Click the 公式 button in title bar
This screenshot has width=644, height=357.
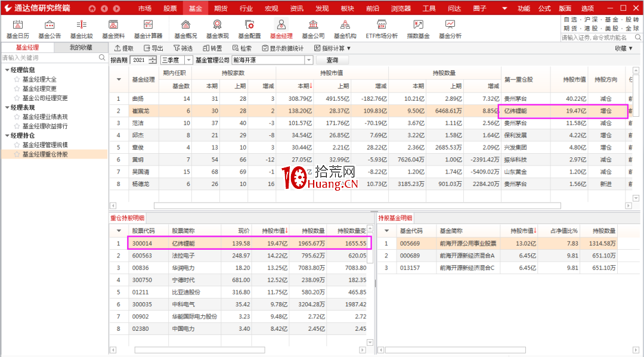(x=544, y=8)
